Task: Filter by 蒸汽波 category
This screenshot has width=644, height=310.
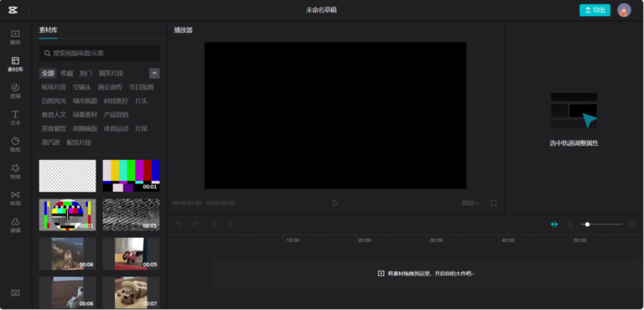Action: [x=51, y=143]
